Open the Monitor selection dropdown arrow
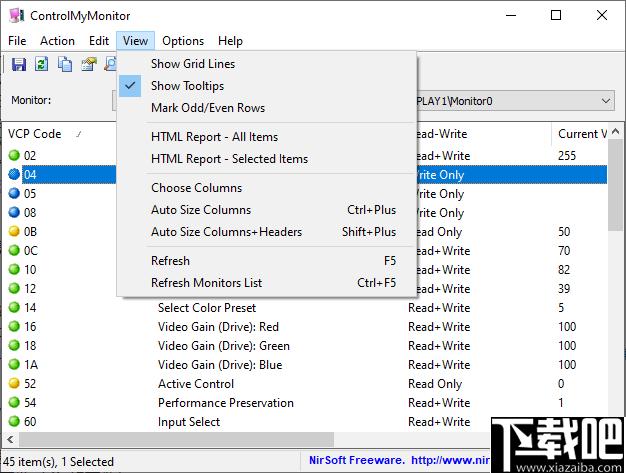Viewport: 626px width, 473px height. (x=606, y=101)
